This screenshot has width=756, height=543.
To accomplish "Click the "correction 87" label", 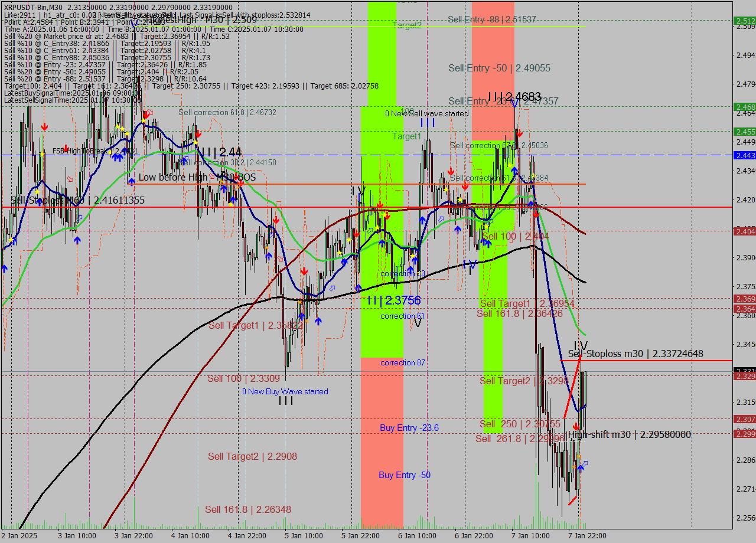I will point(403,362).
